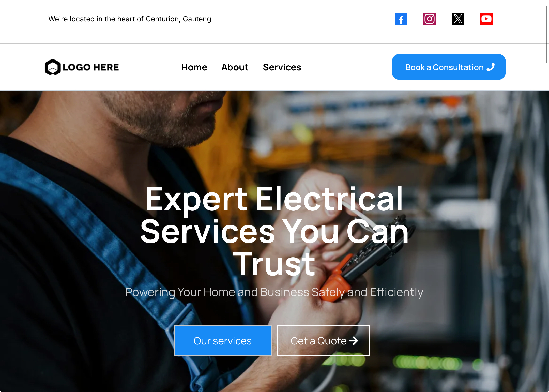
Task: Click the Expert Electrical Services headline
Action: [x=274, y=231]
